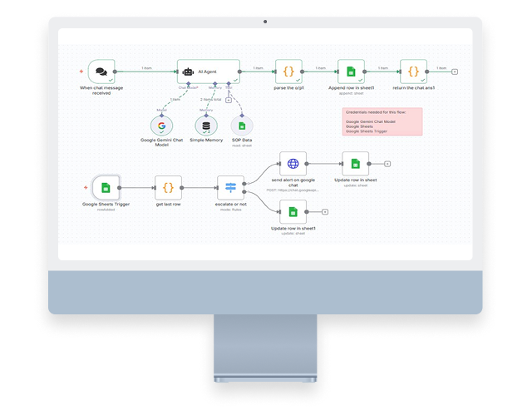Image resolution: width=532 pixels, height=410 pixels.
Task: Open the 'Update row in sheet1' node
Action: (x=293, y=212)
